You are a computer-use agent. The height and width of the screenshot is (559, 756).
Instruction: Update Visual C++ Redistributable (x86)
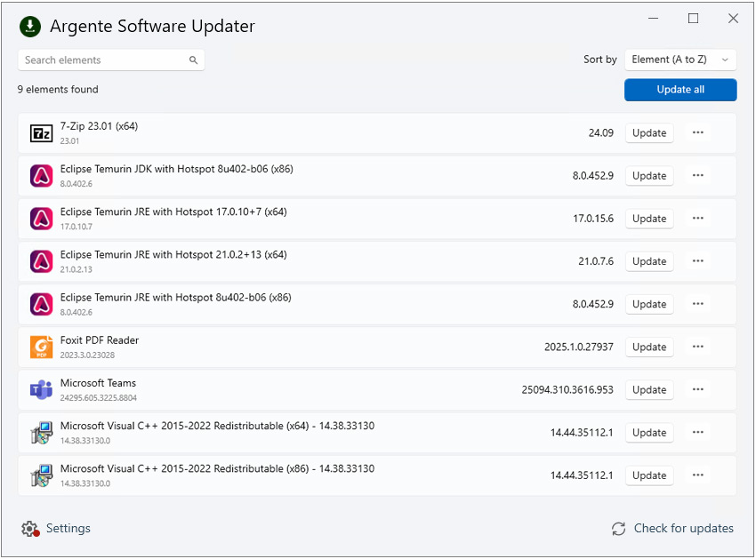coord(649,475)
